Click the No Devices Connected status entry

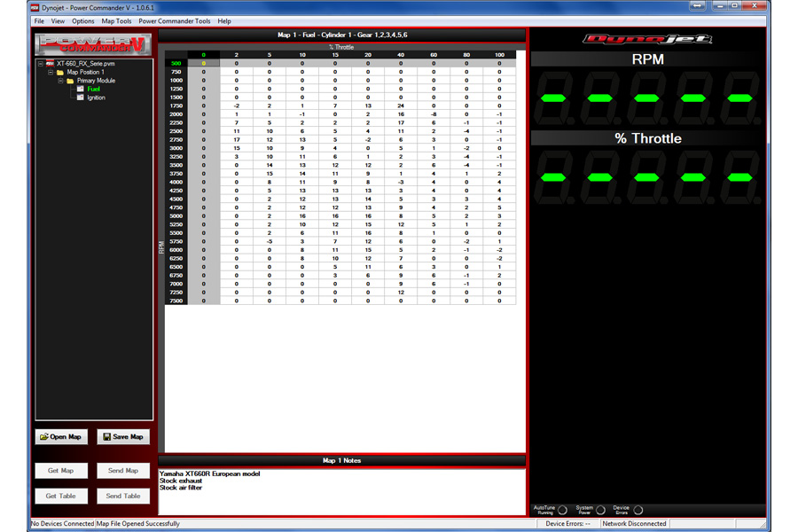(63, 523)
